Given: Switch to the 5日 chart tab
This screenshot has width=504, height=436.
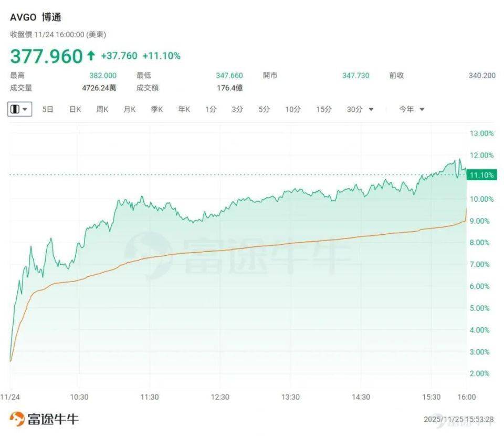Looking at the screenshot, I should pyautogui.click(x=48, y=109).
